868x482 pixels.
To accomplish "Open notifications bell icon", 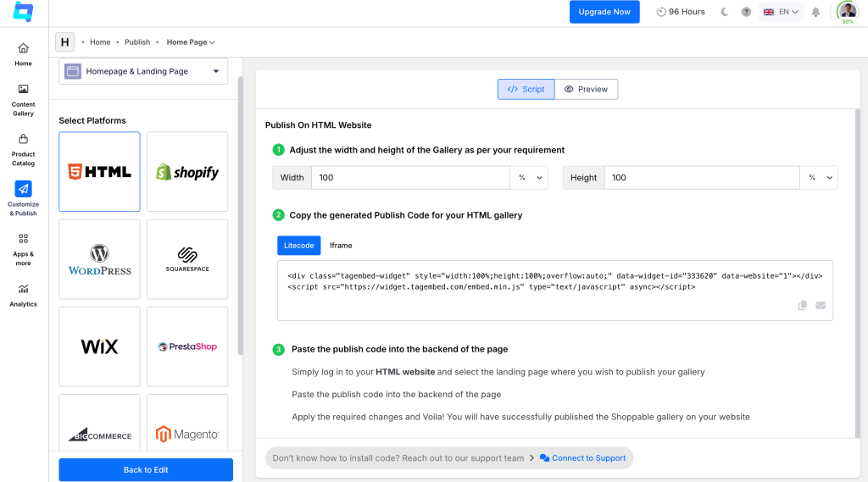I will tap(815, 12).
